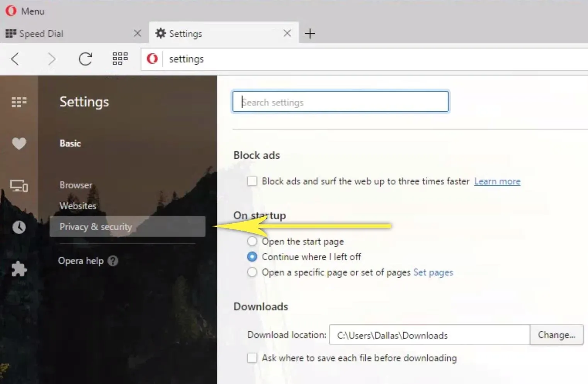588x384 pixels.
Task: Select Open the start page option
Action: coord(252,241)
